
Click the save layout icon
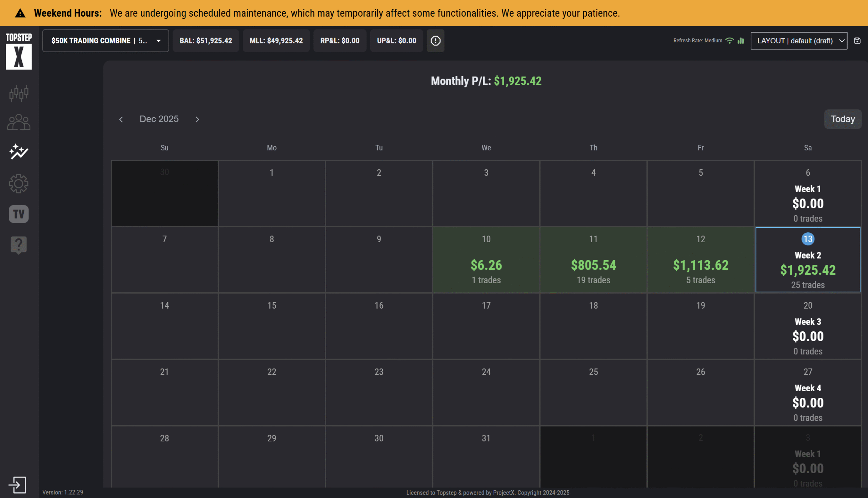[857, 41]
